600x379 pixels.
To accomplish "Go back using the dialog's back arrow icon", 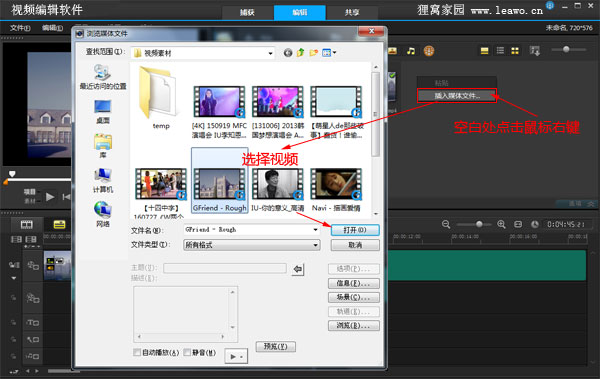I will point(288,53).
